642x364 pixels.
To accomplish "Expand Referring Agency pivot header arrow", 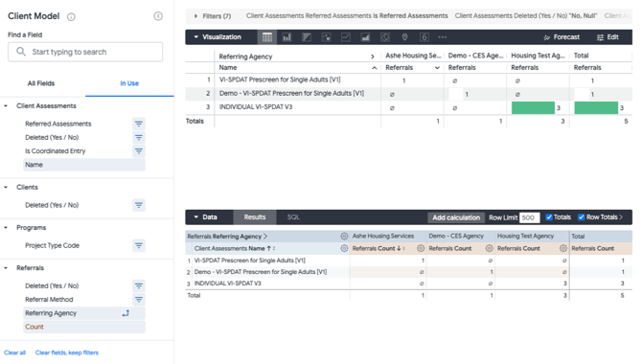I will (373, 57).
